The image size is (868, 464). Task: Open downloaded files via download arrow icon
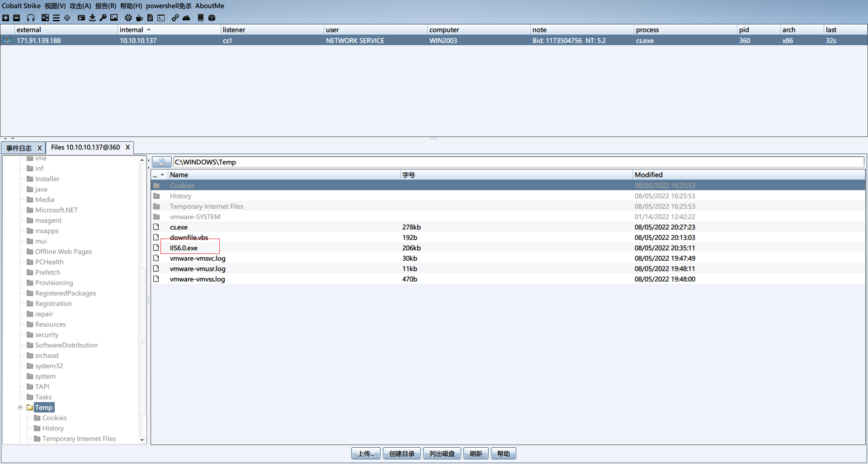click(92, 18)
